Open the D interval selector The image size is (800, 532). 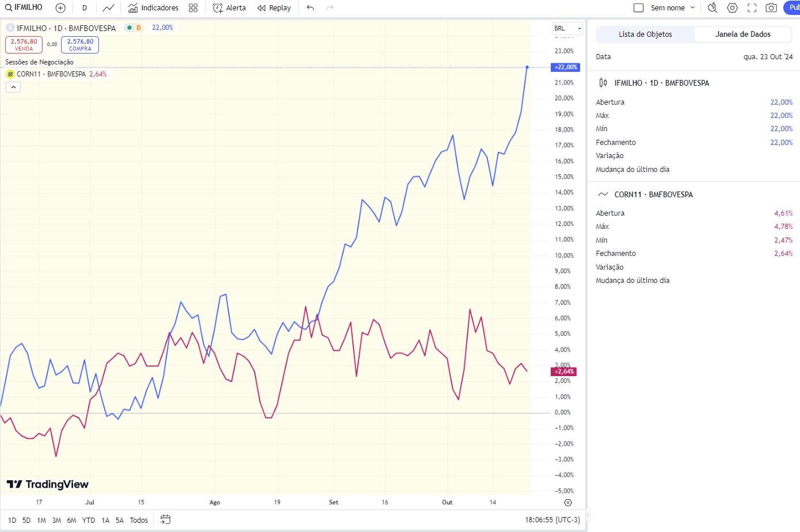(x=85, y=8)
